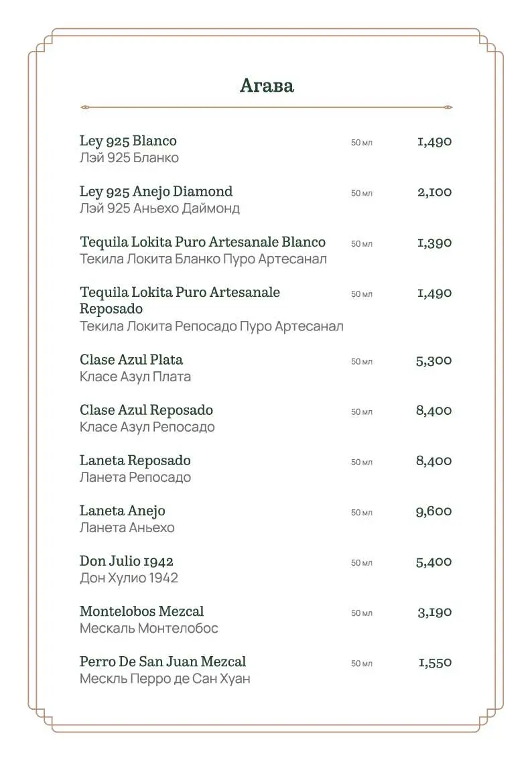Select Ley 925 Anejo Diamond entry

(x=156, y=192)
